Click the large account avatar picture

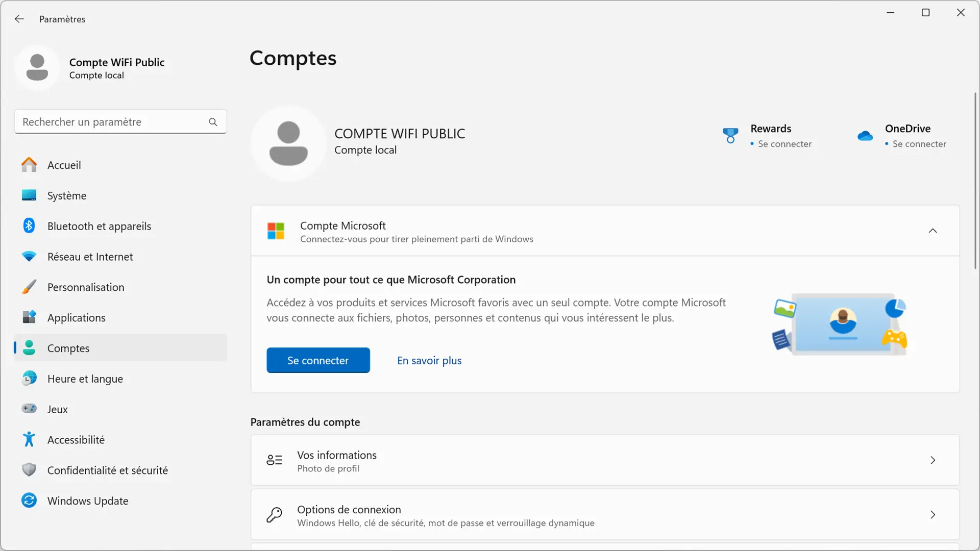288,143
